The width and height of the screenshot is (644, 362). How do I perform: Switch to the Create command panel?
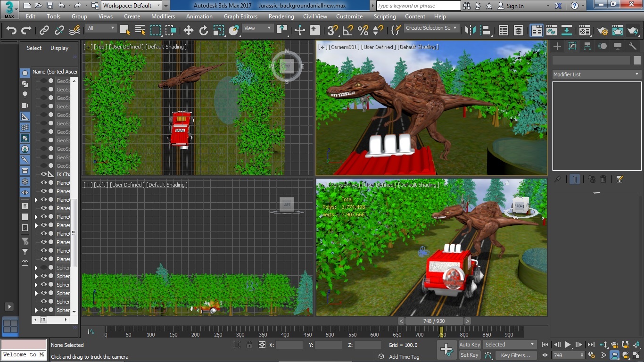(x=557, y=46)
